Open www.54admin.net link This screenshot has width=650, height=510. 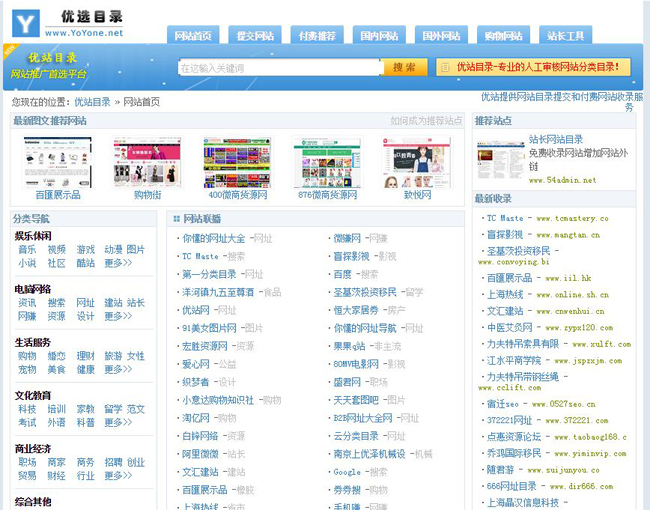562,180
